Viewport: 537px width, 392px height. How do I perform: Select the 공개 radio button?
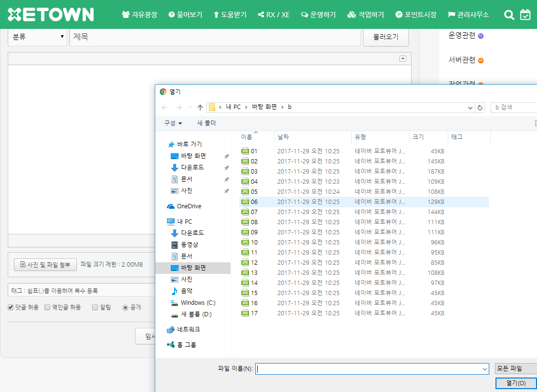point(125,307)
